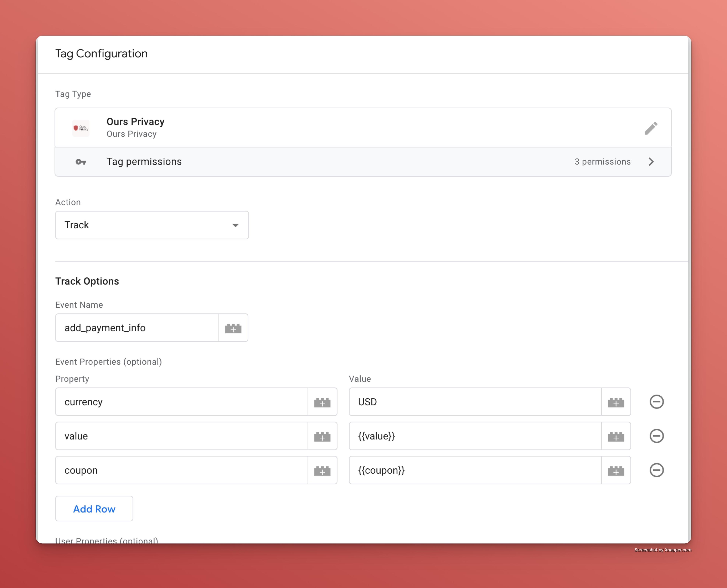Open variable picker for USD value field
727x588 pixels.
(x=615, y=402)
